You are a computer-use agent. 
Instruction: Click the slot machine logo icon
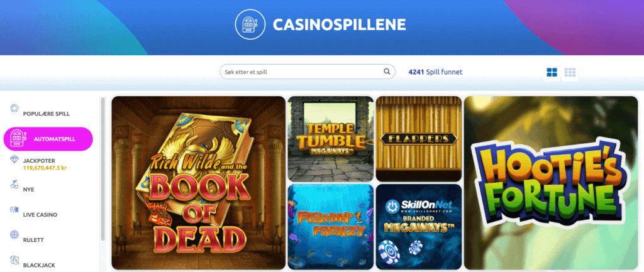(x=250, y=24)
